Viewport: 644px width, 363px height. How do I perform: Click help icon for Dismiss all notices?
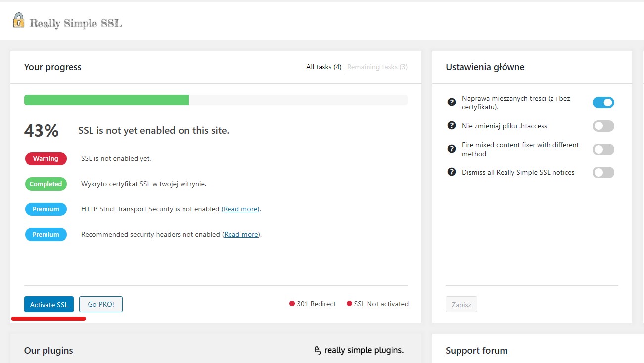[x=451, y=172]
